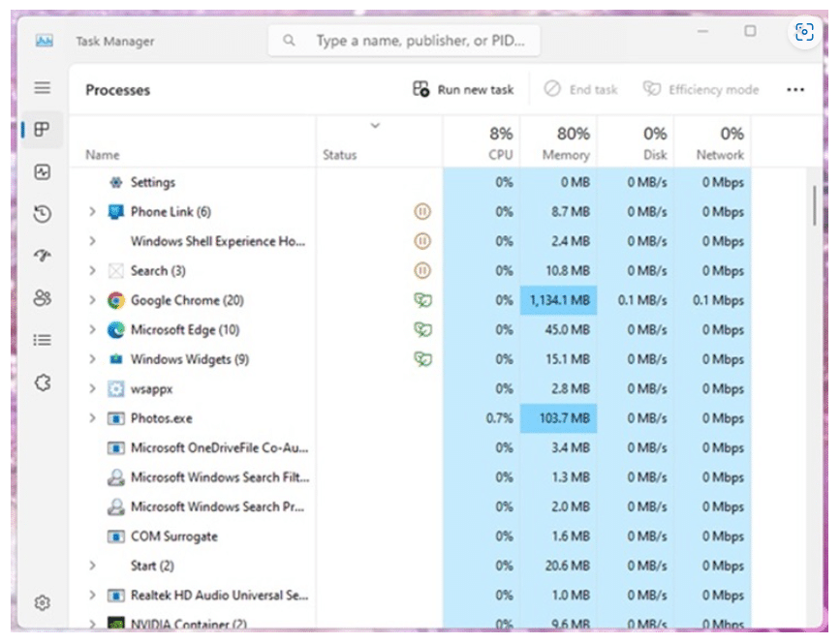Open Task Manager settings gear

pyautogui.click(x=42, y=602)
